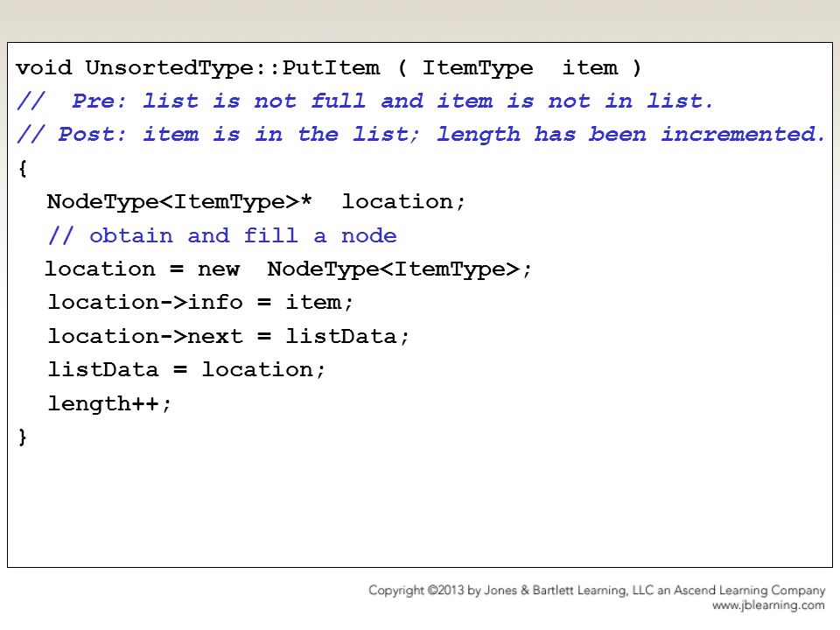Image resolution: width=840 pixels, height=630 pixels.
Task: Click the "listData = location;" statement
Action: tap(185, 369)
